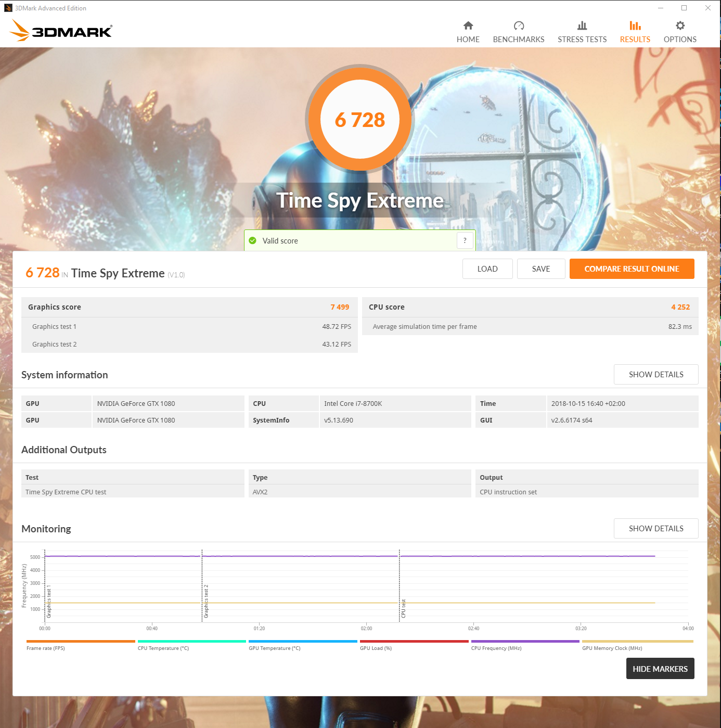
Task: Click the Graphics test 2 chart marker
Action: coord(206,602)
